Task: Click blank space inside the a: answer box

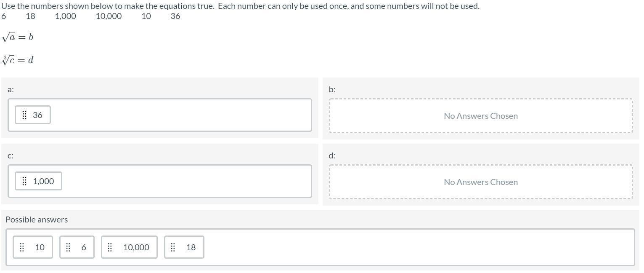Action: point(181,115)
